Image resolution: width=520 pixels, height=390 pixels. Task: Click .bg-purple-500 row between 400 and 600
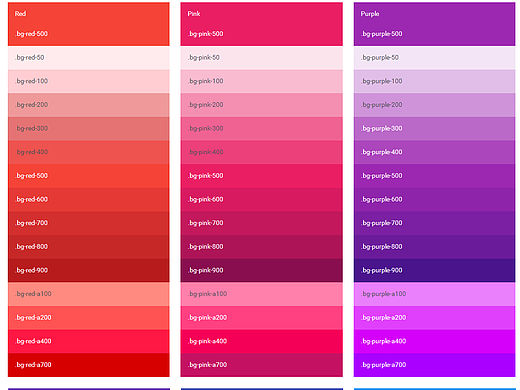pyautogui.click(x=434, y=176)
